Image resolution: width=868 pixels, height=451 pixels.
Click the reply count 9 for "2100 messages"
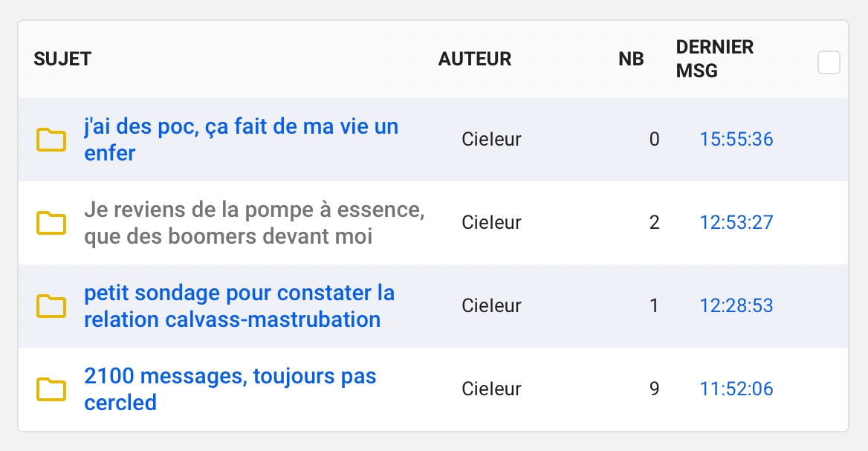point(654,389)
